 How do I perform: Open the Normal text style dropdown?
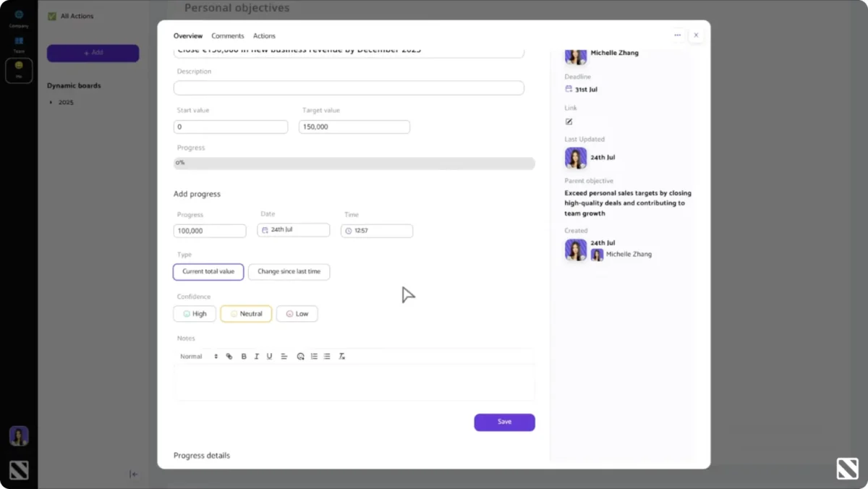coord(199,357)
